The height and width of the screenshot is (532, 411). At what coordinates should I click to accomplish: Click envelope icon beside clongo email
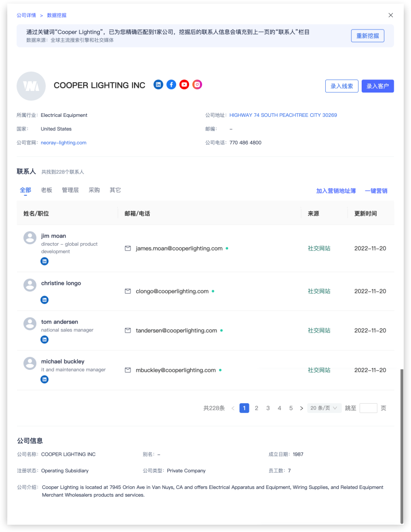tap(128, 291)
